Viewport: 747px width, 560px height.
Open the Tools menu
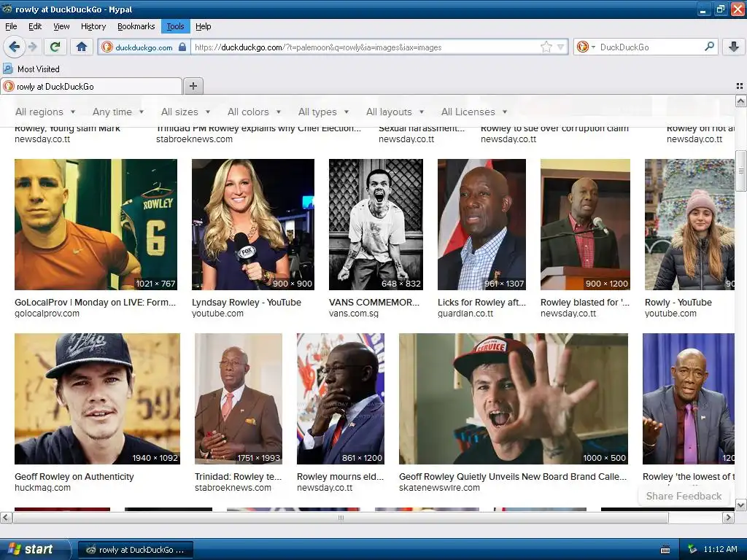[x=175, y=26]
